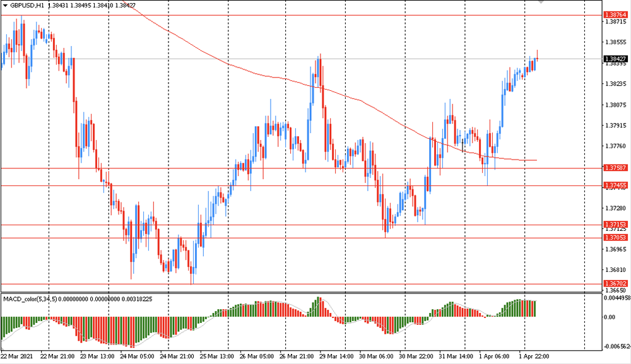The height and width of the screenshot is (364, 631).
Task: Click the 1.37760 price scale value
Action: [x=616, y=146]
